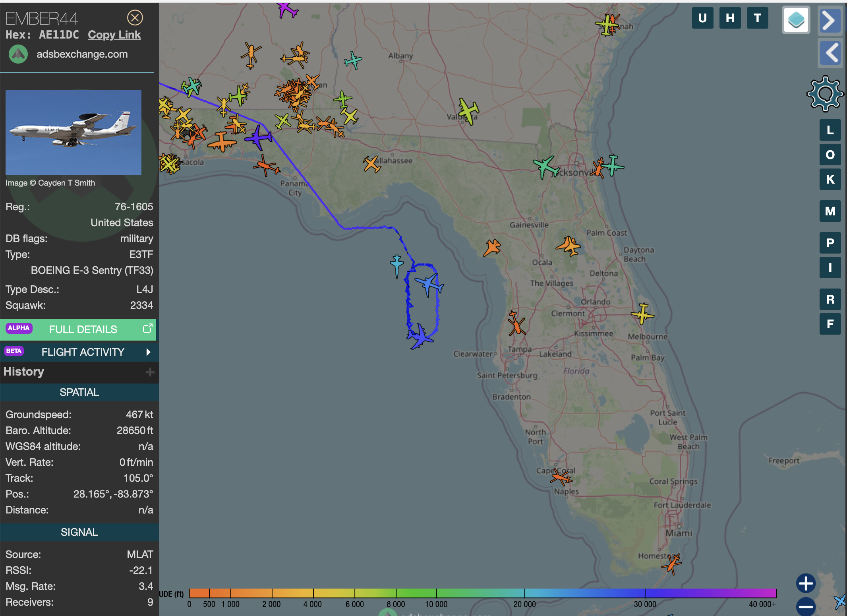Click the Miami map label
Viewport: 847px width, 616px height.
pos(679,533)
